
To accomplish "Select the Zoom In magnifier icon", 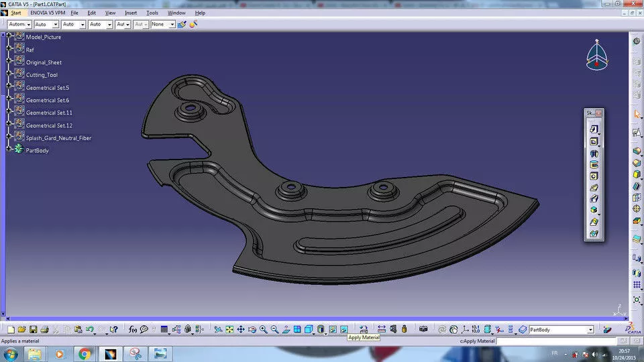I will (263, 330).
